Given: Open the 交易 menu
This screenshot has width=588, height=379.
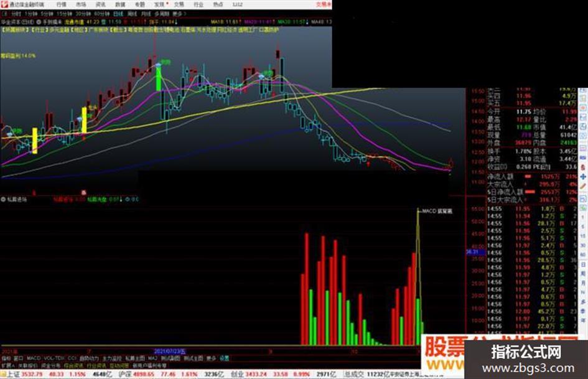Looking at the screenshot, I should (x=179, y=4).
